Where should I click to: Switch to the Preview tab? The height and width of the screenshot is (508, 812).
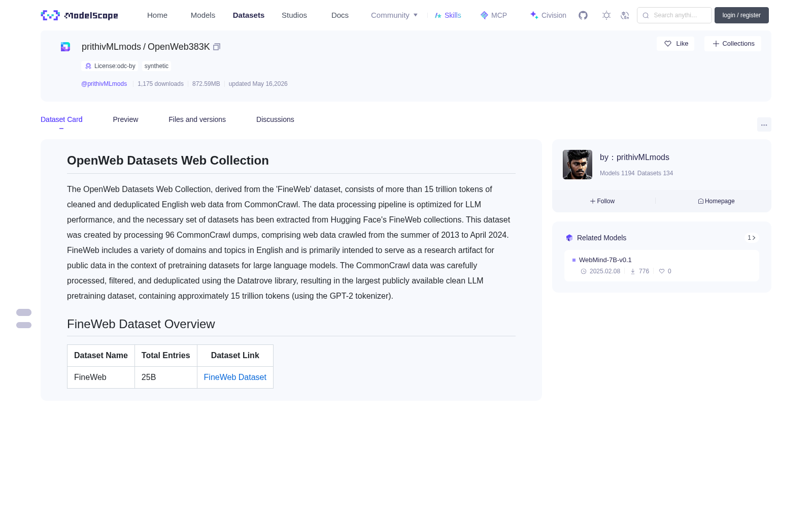(x=125, y=119)
